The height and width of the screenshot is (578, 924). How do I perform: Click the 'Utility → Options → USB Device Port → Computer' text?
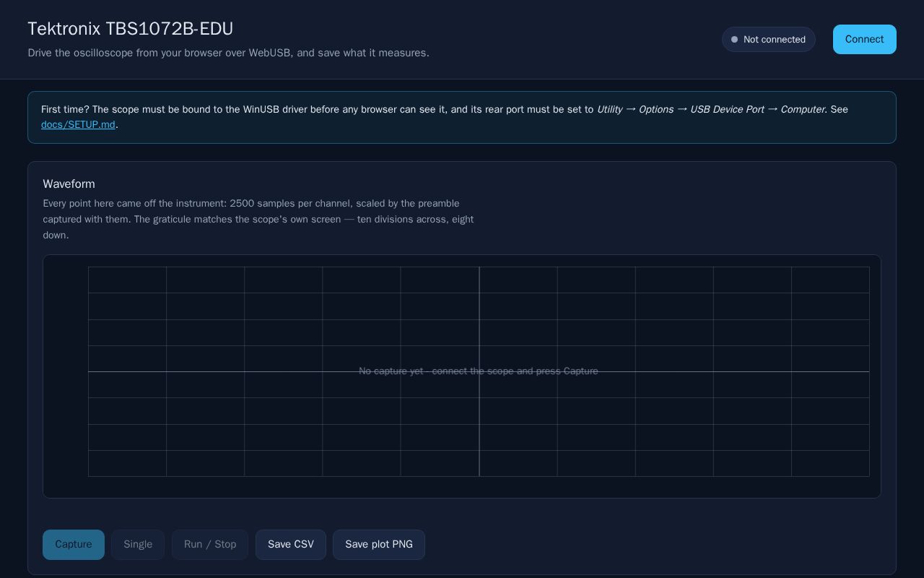711,109
